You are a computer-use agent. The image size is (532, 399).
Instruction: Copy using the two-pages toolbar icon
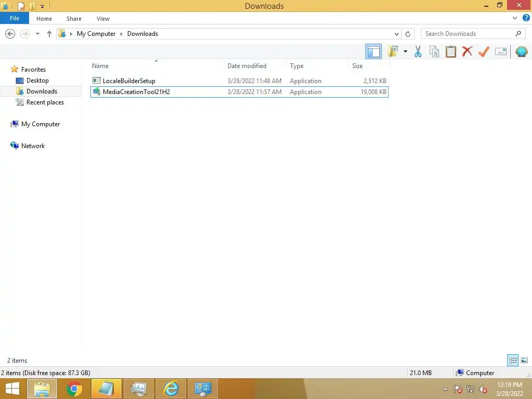pos(434,51)
